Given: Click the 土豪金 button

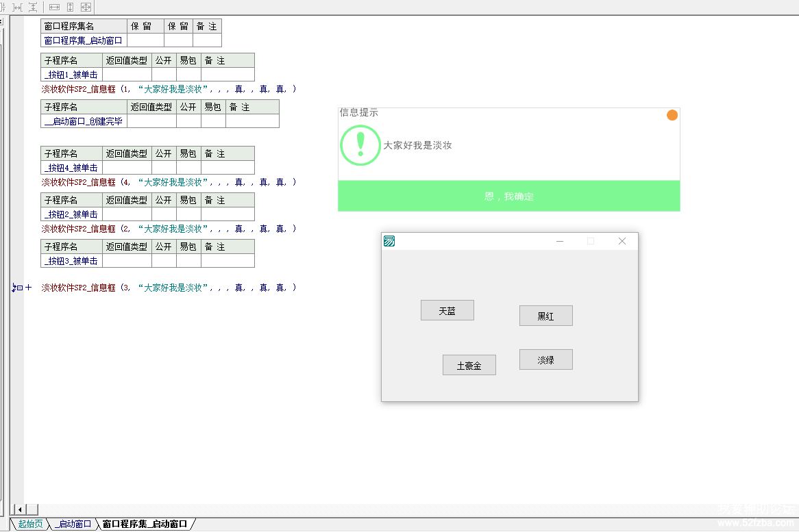Looking at the screenshot, I should click(x=469, y=366).
